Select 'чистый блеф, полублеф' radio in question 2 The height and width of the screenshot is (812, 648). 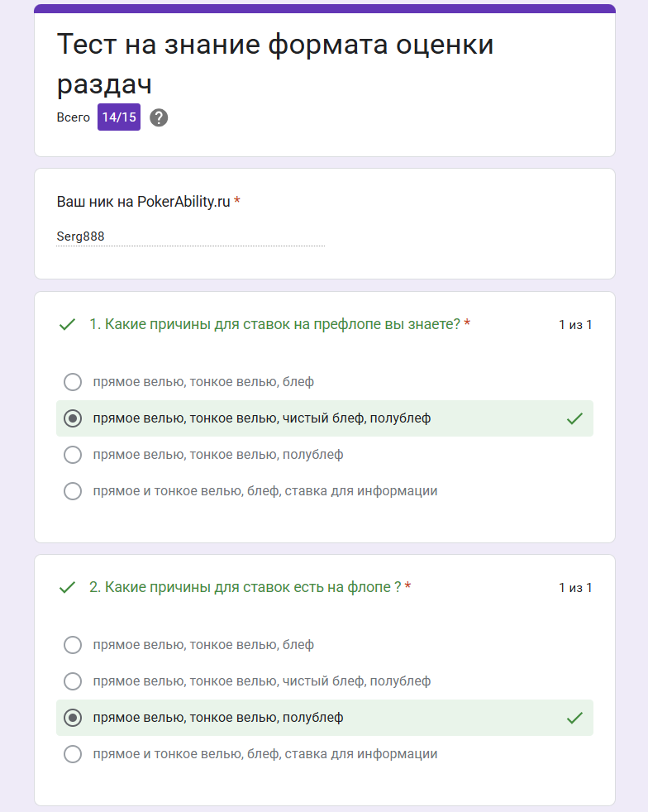(73, 681)
